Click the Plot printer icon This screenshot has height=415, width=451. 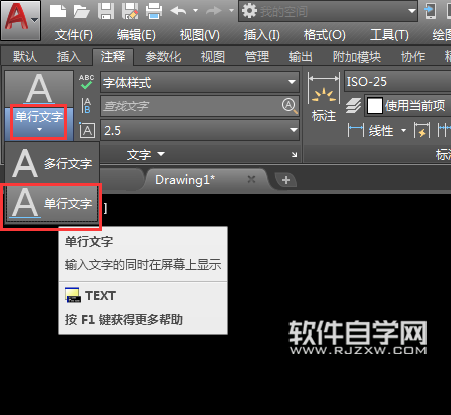point(154,11)
